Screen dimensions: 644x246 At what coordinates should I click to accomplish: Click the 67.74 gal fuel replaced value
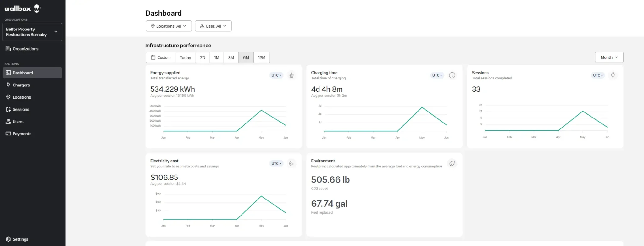click(329, 204)
